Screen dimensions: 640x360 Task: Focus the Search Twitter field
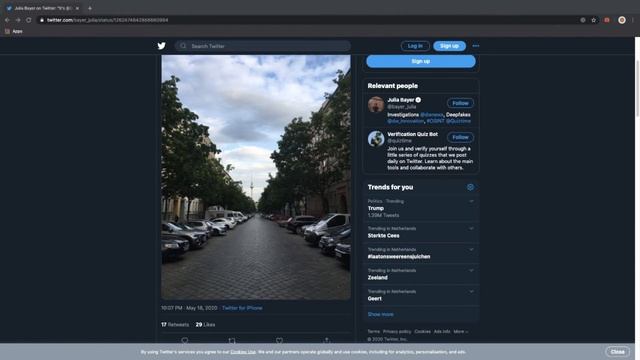(263, 46)
